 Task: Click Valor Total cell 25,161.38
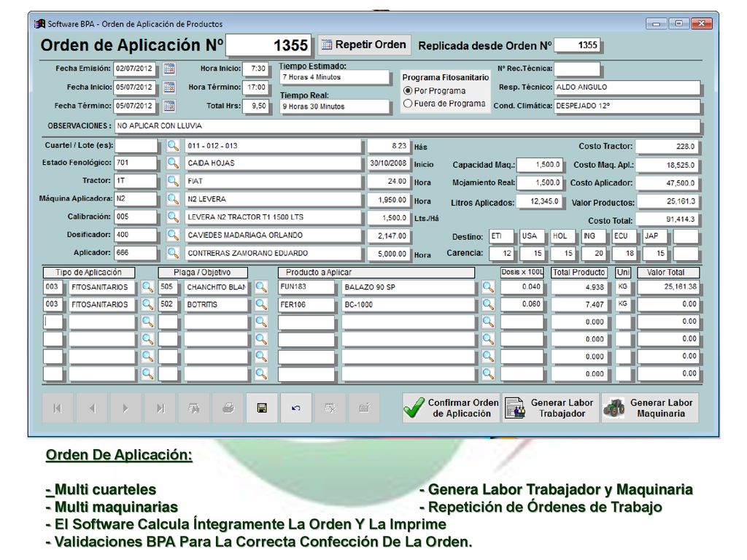668,287
